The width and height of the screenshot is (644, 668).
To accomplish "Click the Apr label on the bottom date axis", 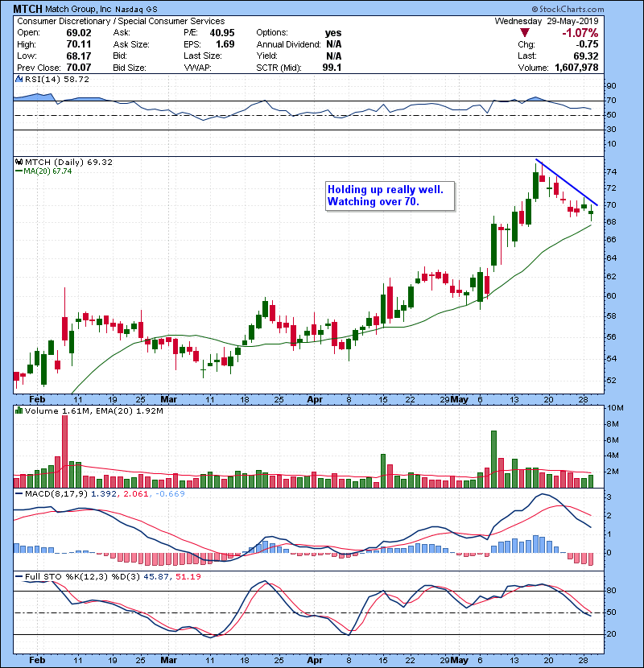I will tap(315, 660).
